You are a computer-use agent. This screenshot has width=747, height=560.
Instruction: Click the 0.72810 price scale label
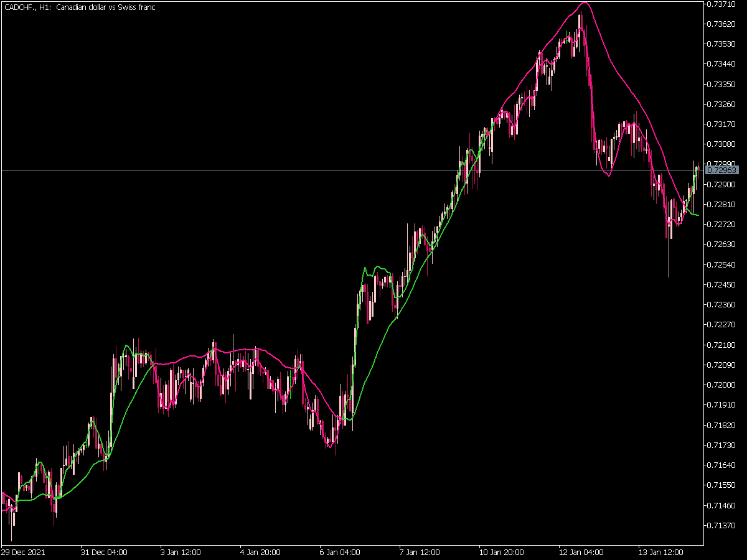pyautogui.click(x=722, y=204)
